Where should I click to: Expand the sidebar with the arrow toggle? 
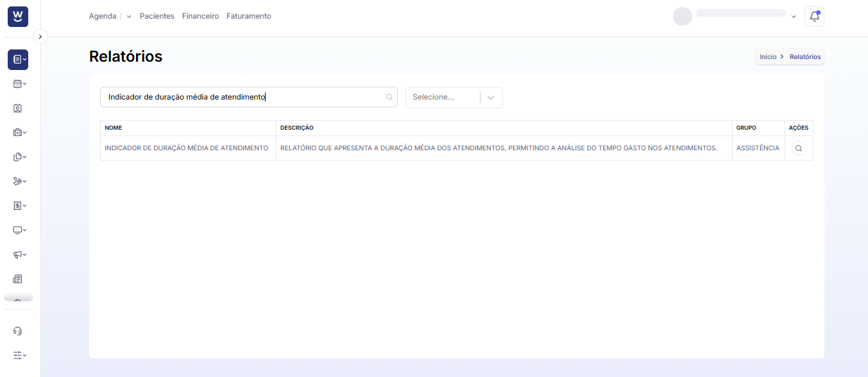click(40, 37)
